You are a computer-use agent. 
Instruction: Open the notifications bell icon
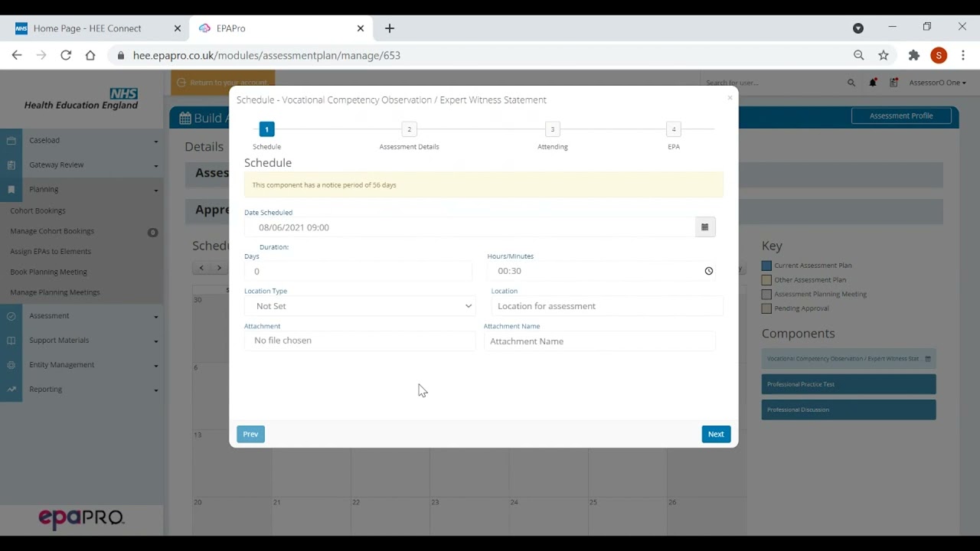(873, 83)
